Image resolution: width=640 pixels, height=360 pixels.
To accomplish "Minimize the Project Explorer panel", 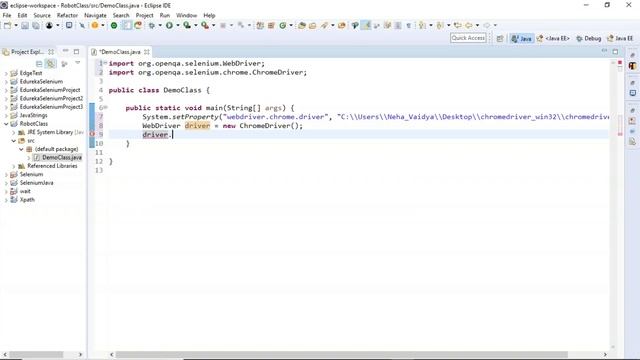I will [x=65, y=51].
